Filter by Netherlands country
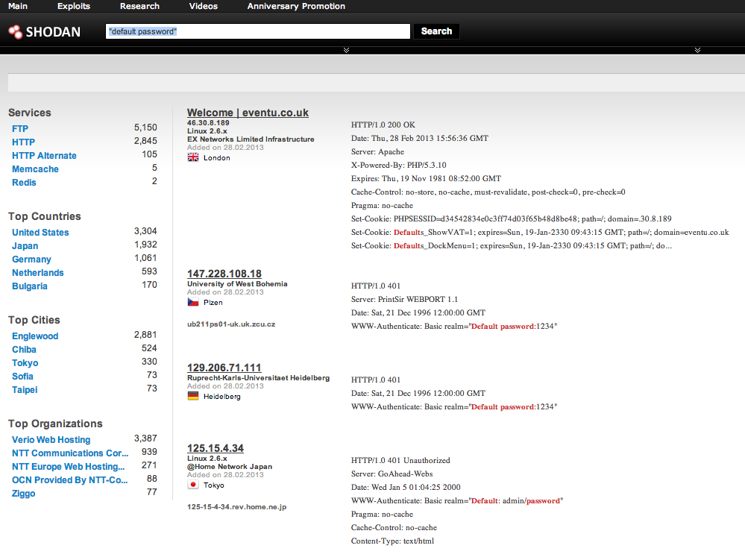The height and width of the screenshot is (560, 745). click(37, 273)
